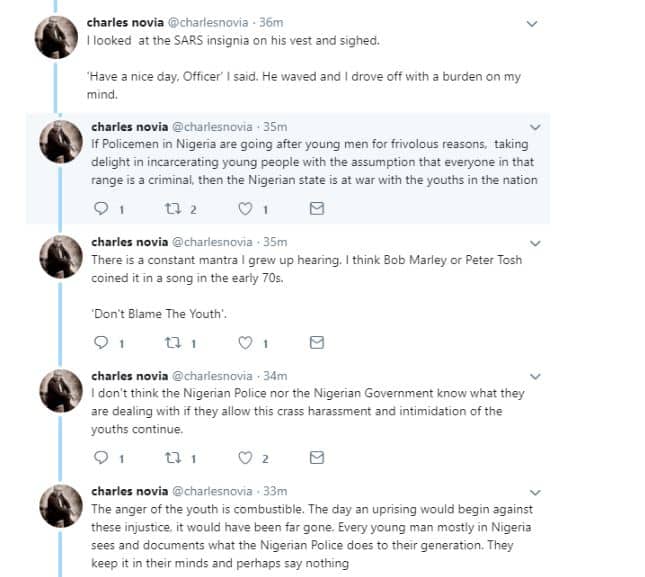
Task: Expand the more menu on 'Policemen in Nigeria' tweet
Action: (536, 128)
